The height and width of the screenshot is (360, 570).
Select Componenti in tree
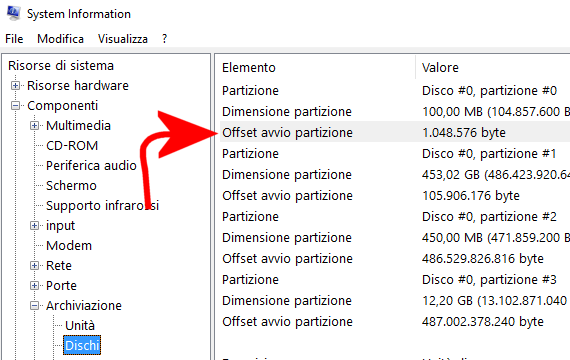(63, 106)
